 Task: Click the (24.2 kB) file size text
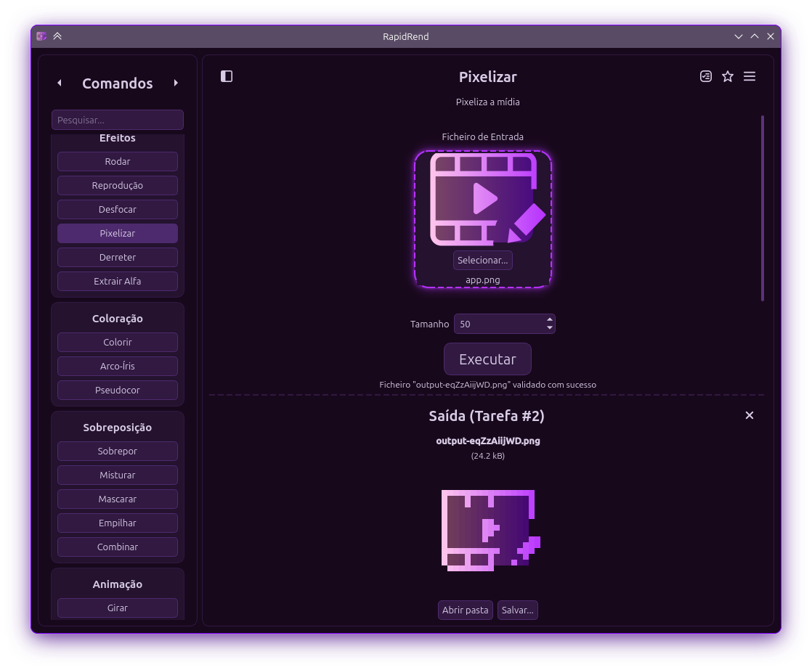point(488,456)
